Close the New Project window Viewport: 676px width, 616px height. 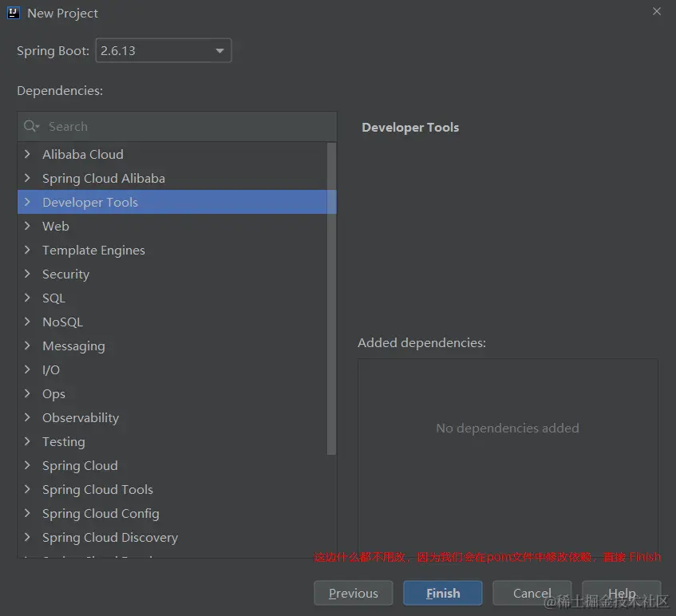(657, 12)
